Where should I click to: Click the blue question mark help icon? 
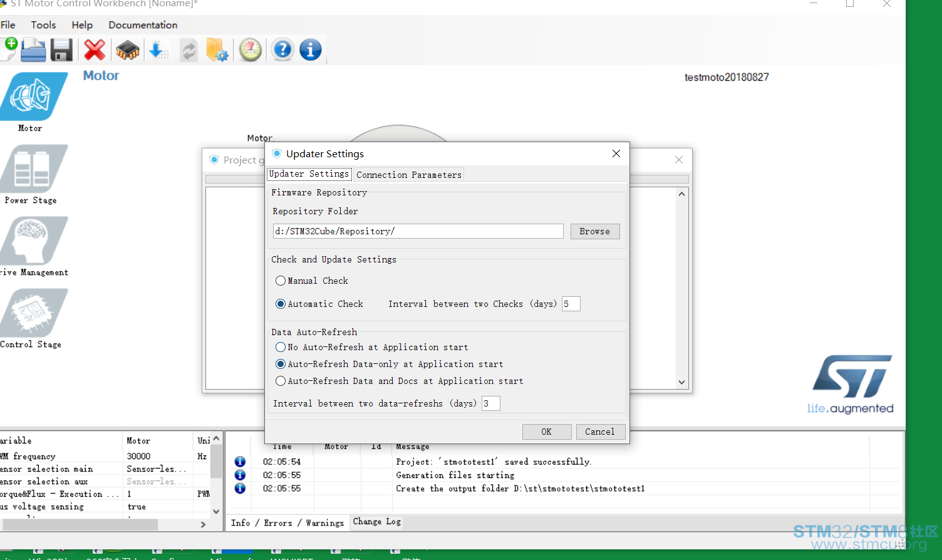[x=282, y=49]
